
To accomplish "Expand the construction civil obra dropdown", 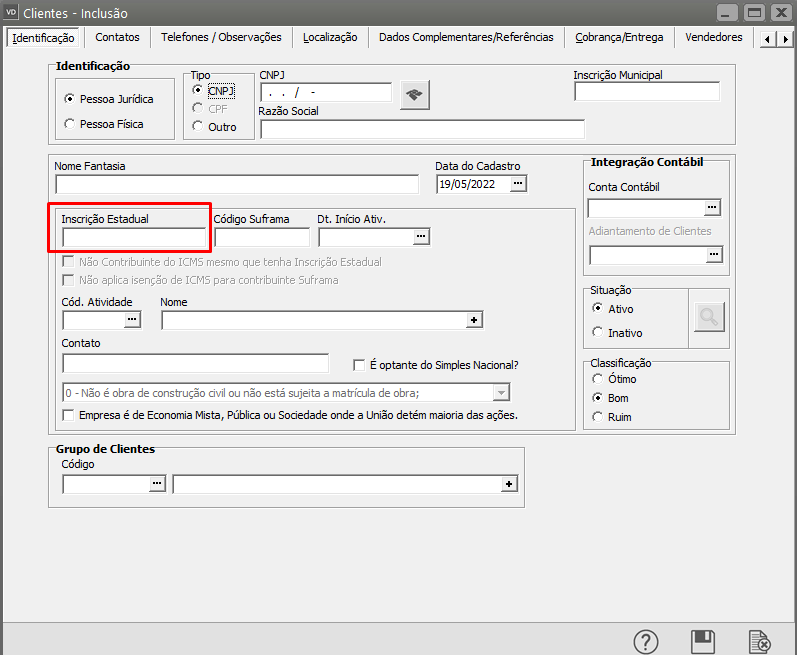I will [x=502, y=392].
